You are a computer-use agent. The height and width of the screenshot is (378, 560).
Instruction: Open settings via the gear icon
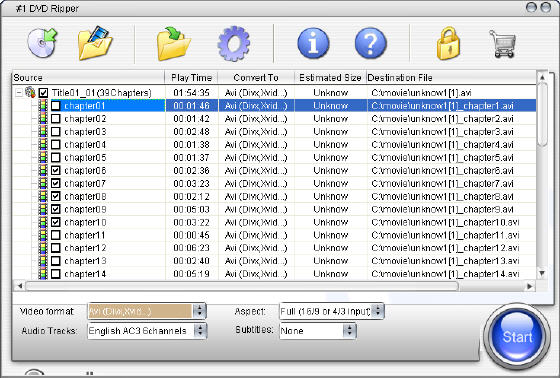[234, 44]
